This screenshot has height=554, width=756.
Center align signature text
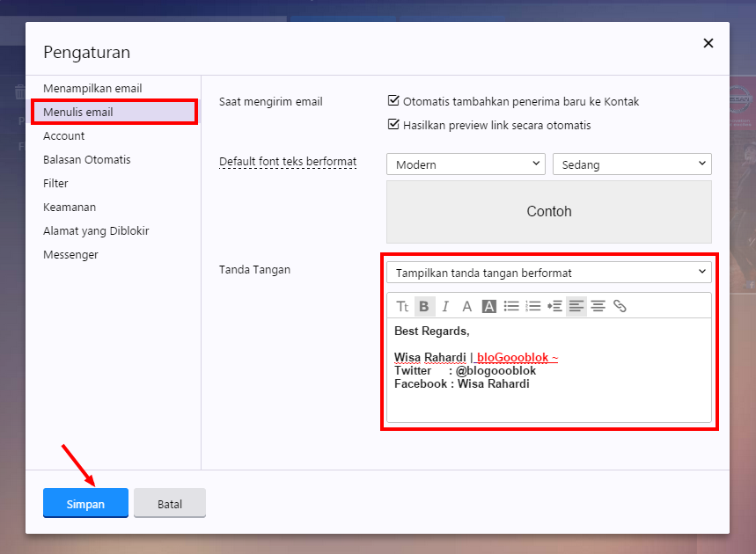[598, 306]
